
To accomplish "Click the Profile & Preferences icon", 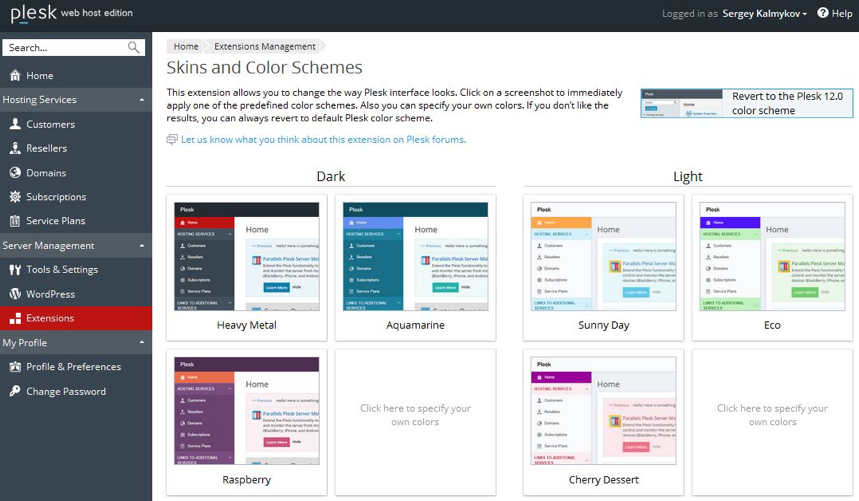I will [x=15, y=366].
